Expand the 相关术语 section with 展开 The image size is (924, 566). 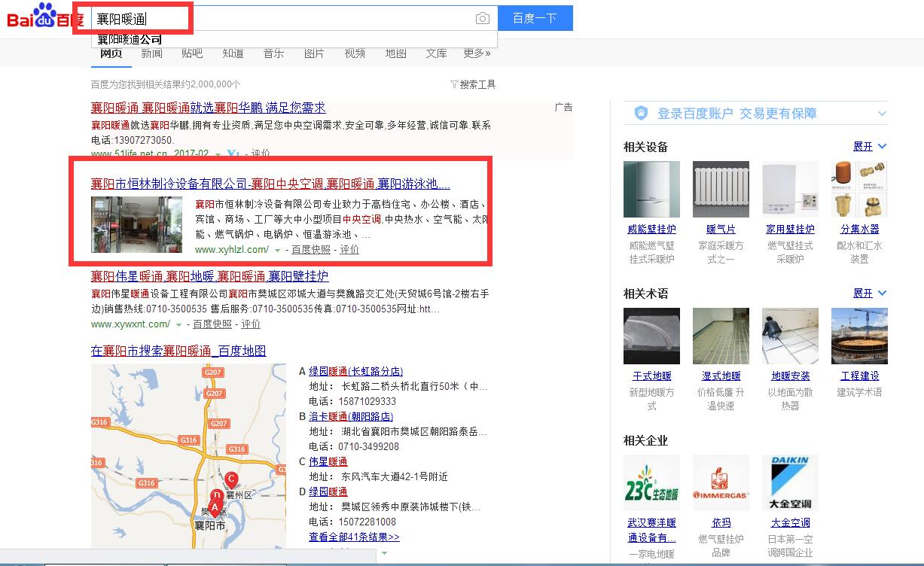pyautogui.click(x=870, y=293)
